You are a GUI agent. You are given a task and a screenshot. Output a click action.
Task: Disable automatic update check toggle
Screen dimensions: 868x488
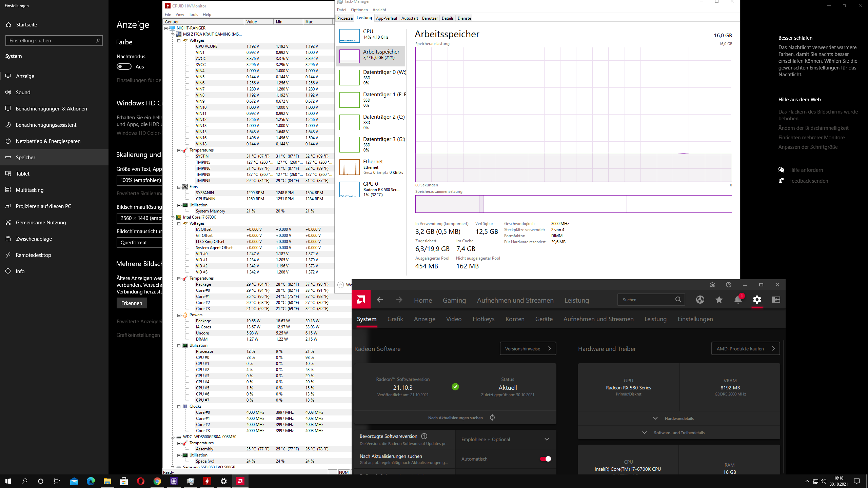545,459
